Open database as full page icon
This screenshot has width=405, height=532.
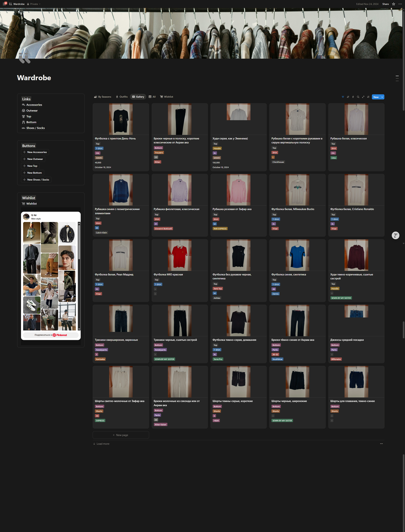[x=363, y=97]
